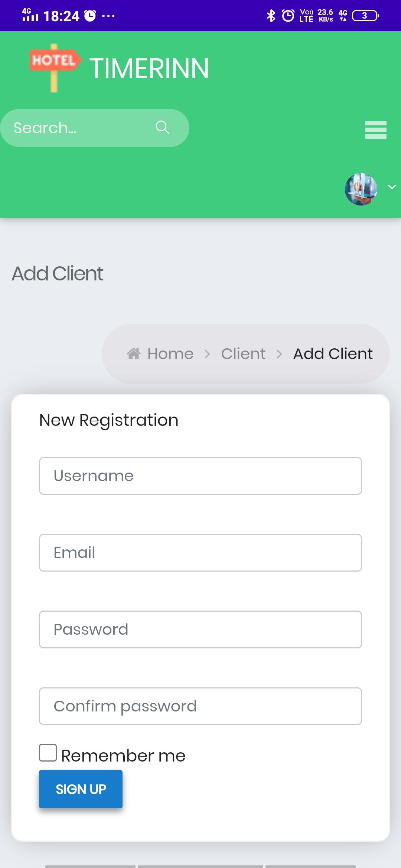Tap the Bluetooth status bar icon
Screen dimensions: 401x868
pyautogui.click(x=271, y=16)
